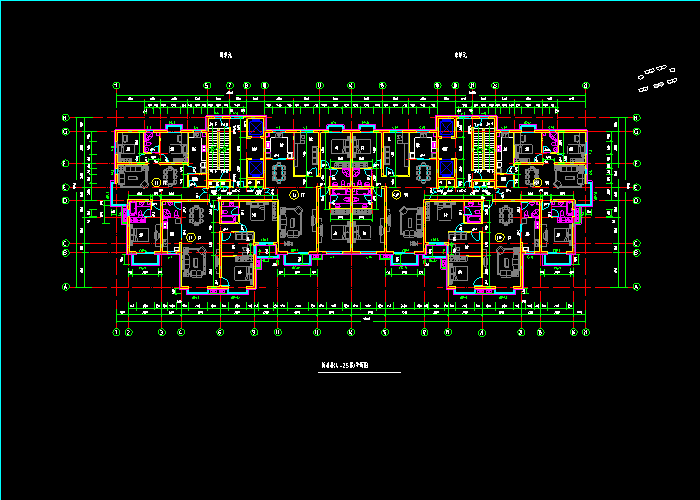Image resolution: width=700 pixels, height=500 pixels.
Task: Click the small label text above the left staircase
Action: pos(225,56)
